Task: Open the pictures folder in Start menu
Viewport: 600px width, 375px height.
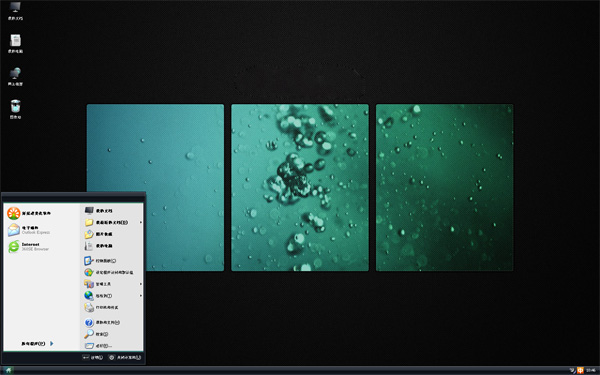Action: pos(98,234)
